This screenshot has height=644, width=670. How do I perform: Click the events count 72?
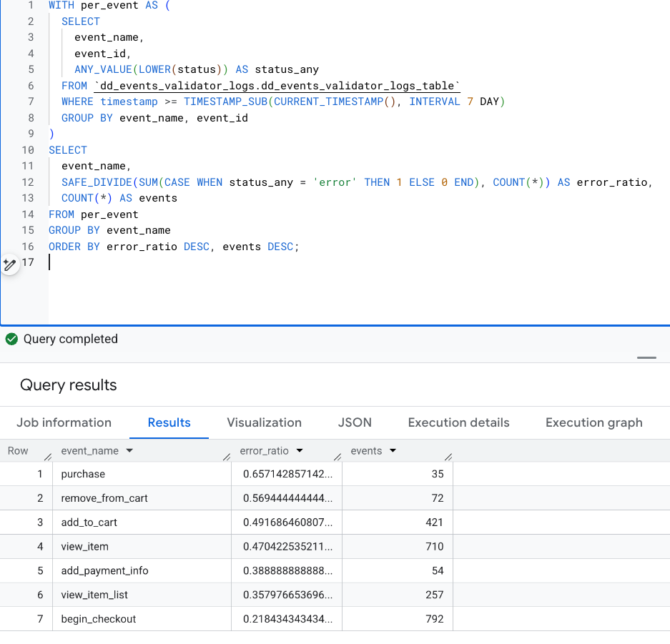pyautogui.click(x=438, y=498)
